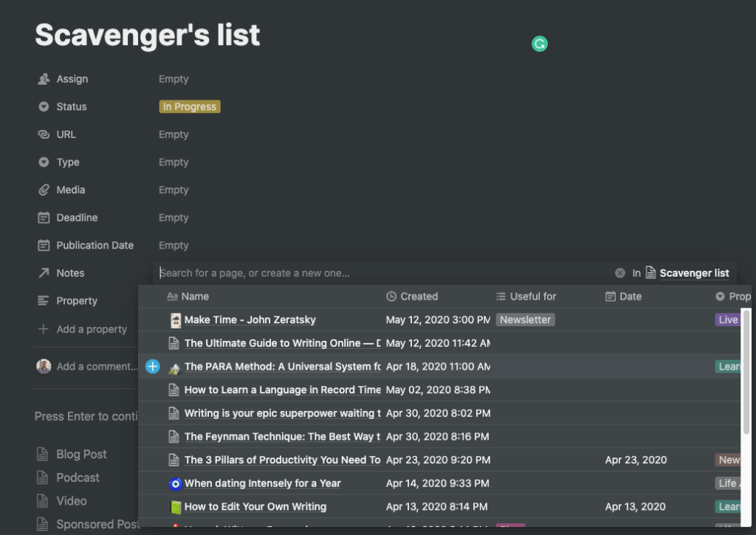
Task: Open the In Progress status dropdown
Action: (x=190, y=107)
